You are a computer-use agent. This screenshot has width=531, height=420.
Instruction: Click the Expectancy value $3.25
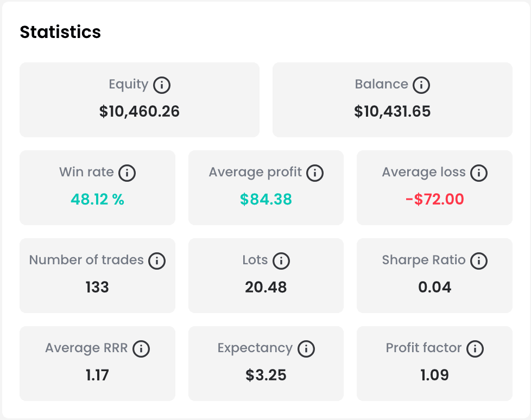(266, 375)
